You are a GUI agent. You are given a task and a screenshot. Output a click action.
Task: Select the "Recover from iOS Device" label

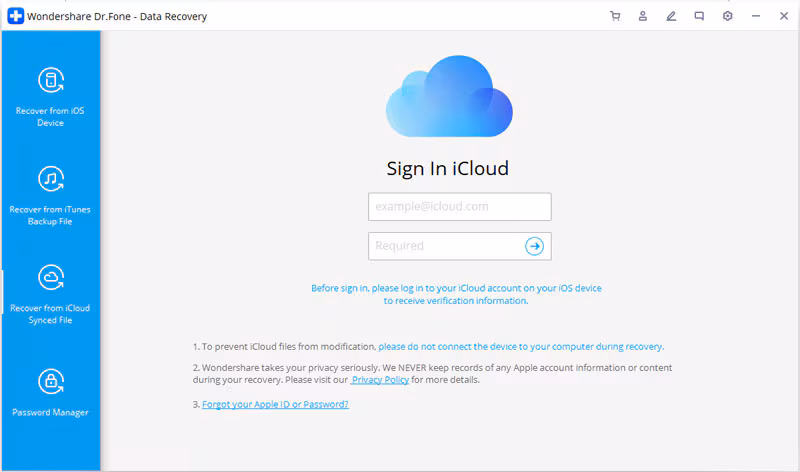50,117
